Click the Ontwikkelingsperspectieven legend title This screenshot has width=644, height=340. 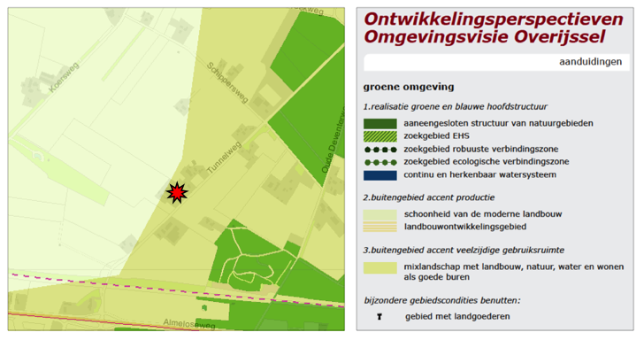(x=494, y=19)
